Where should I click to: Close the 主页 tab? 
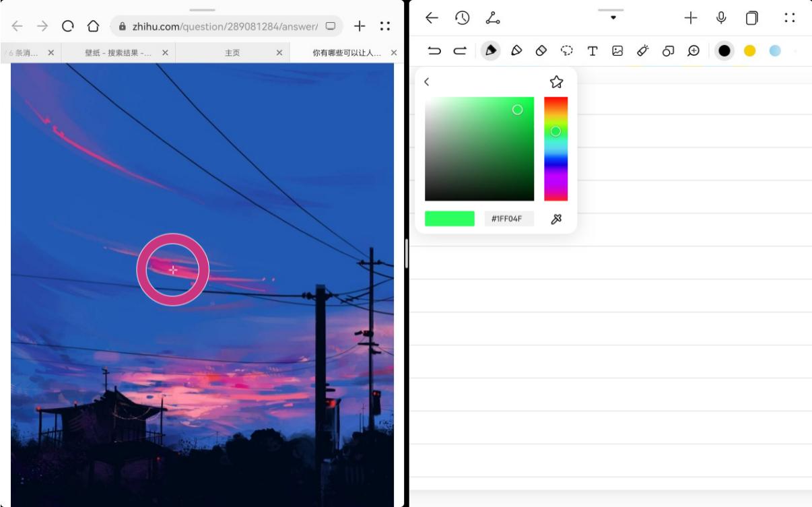(x=279, y=53)
